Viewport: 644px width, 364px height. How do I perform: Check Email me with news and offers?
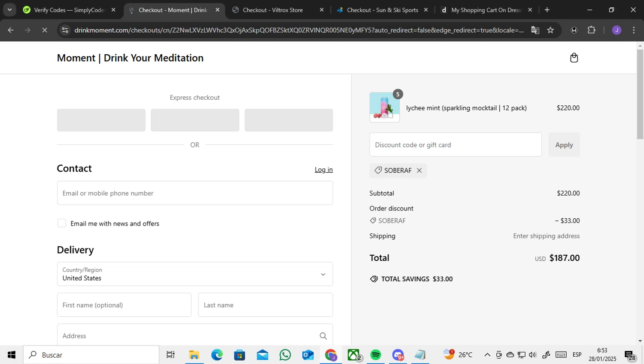62,223
